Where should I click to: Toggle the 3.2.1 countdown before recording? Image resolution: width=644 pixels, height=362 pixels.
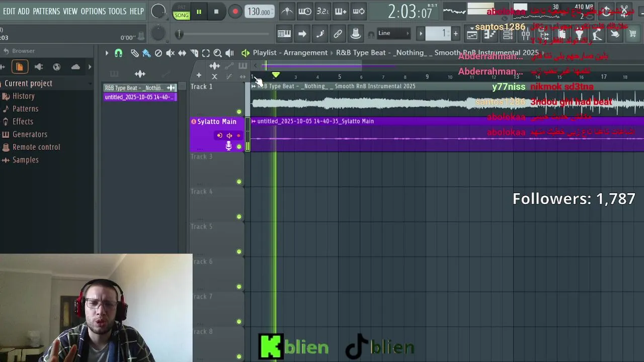pyautogui.click(x=323, y=12)
